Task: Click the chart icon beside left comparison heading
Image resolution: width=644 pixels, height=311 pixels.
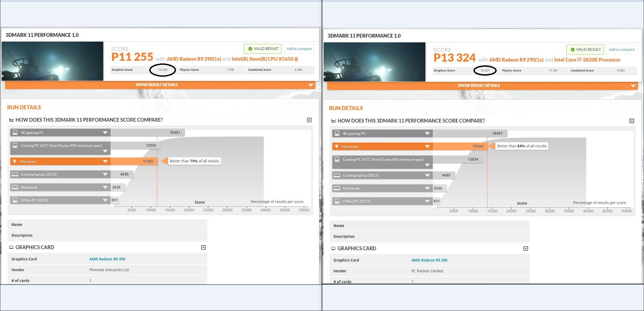Action: (11, 120)
